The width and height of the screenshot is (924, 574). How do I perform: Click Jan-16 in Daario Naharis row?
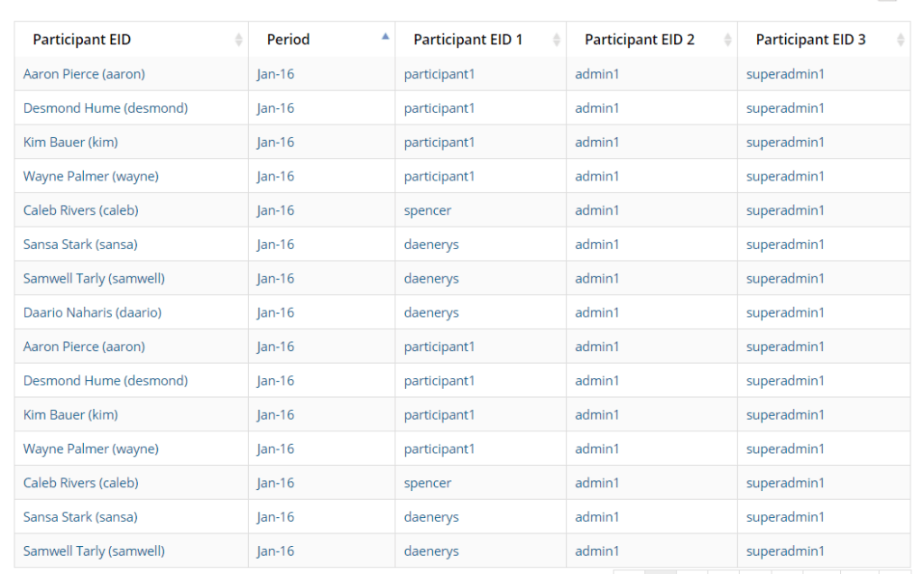pyautogui.click(x=275, y=312)
